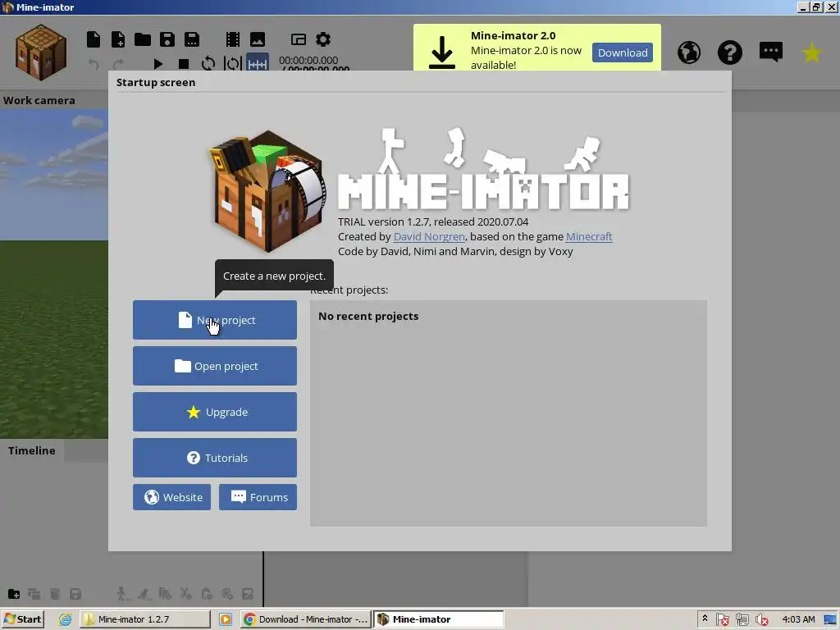The height and width of the screenshot is (630, 840).
Task: Click the crafting table logo in toolbar
Action: pos(41,52)
